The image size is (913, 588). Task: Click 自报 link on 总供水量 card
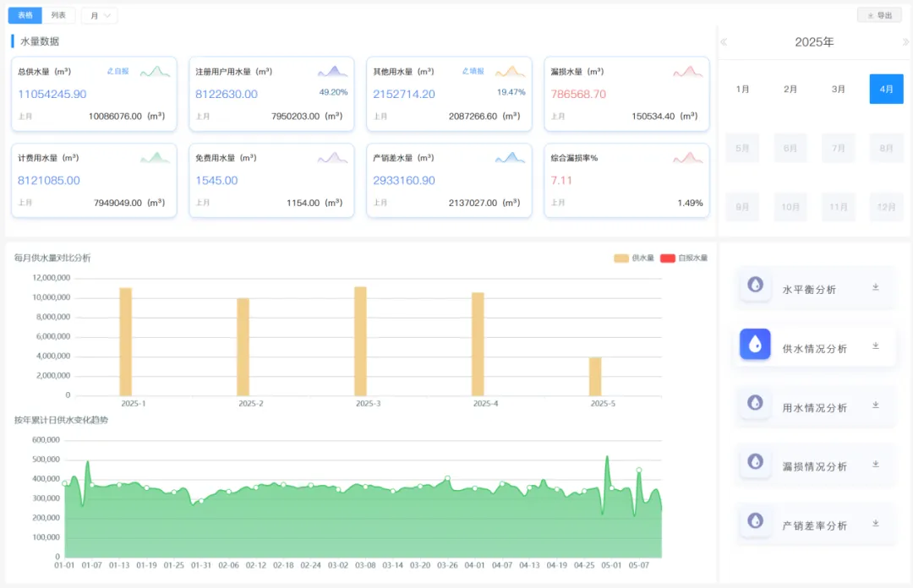point(118,72)
